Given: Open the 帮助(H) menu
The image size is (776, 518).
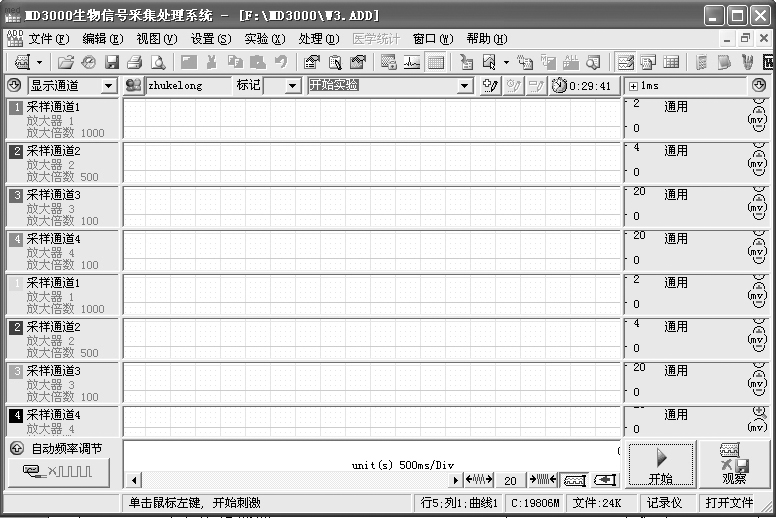Looking at the screenshot, I should point(486,39).
